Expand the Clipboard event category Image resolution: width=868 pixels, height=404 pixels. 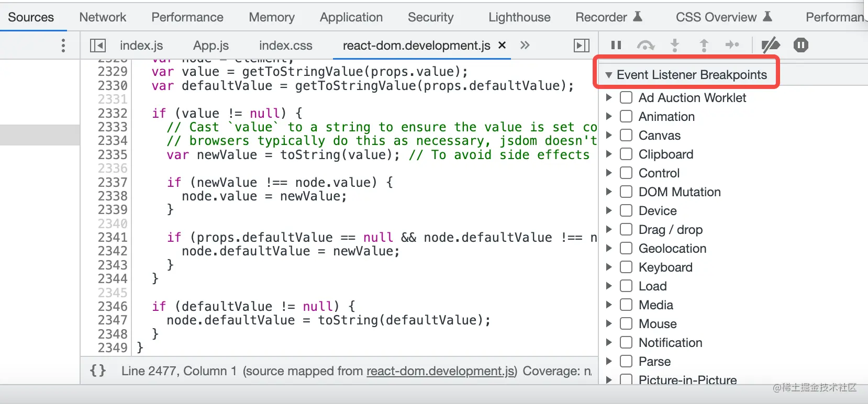(x=609, y=154)
